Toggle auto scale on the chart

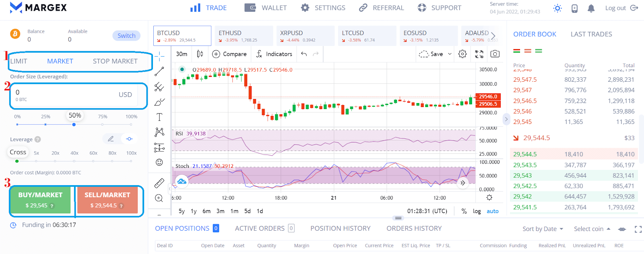493,211
